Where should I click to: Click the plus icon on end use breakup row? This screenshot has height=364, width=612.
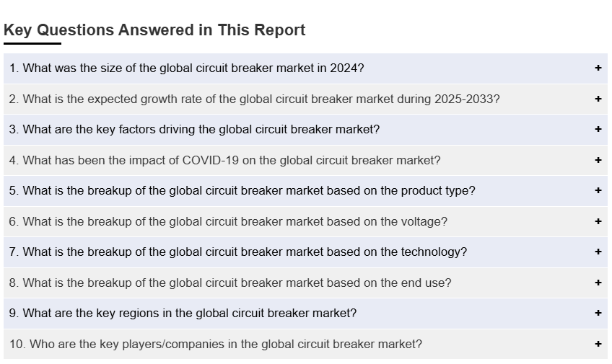(x=598, y=283)
